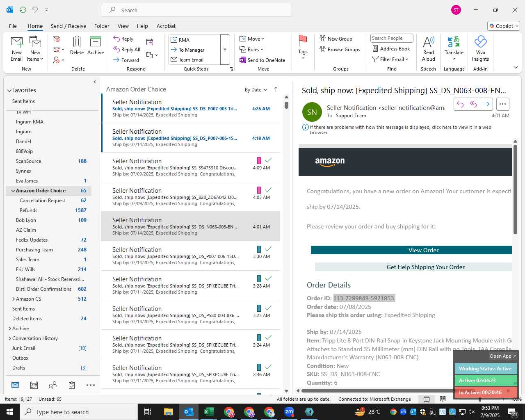Start Read Aloud

point(428,49)
